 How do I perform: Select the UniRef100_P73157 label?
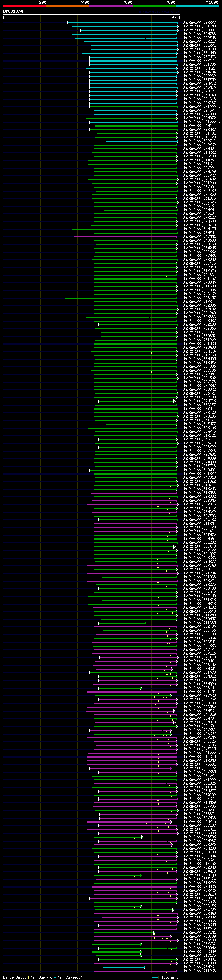point(199,298)
